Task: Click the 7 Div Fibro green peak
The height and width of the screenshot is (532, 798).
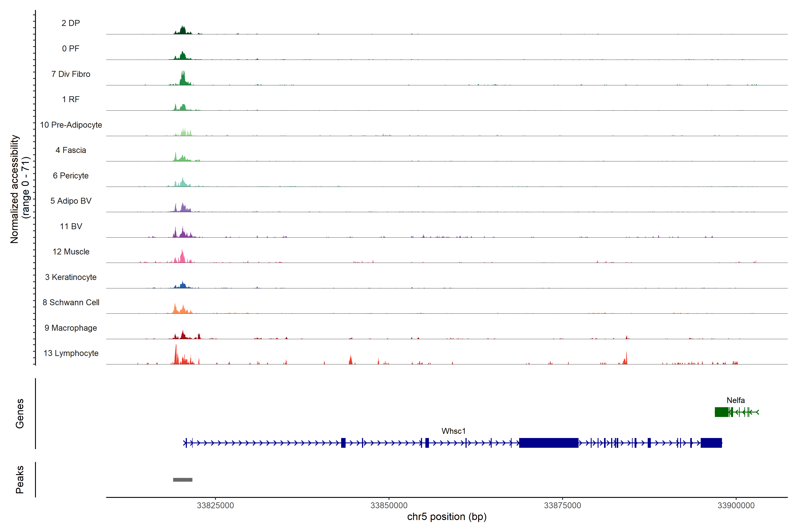Action: click(x=183, y=79)
